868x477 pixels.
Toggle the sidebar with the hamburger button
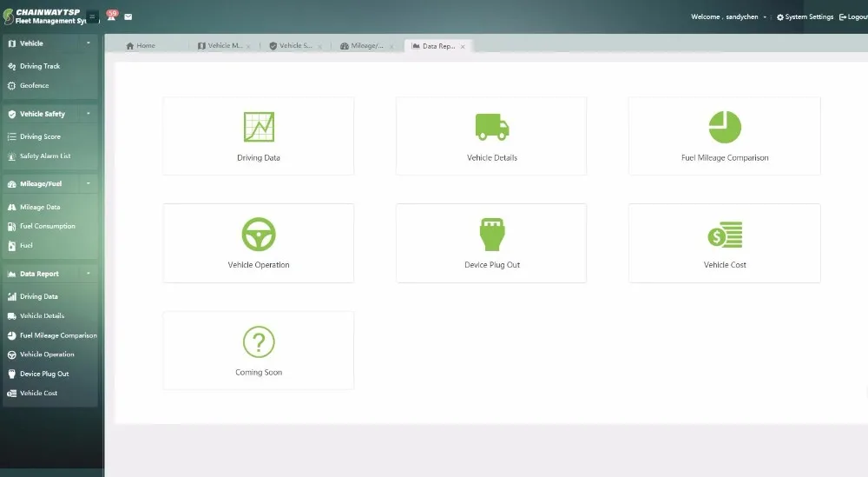pos(92,17)
